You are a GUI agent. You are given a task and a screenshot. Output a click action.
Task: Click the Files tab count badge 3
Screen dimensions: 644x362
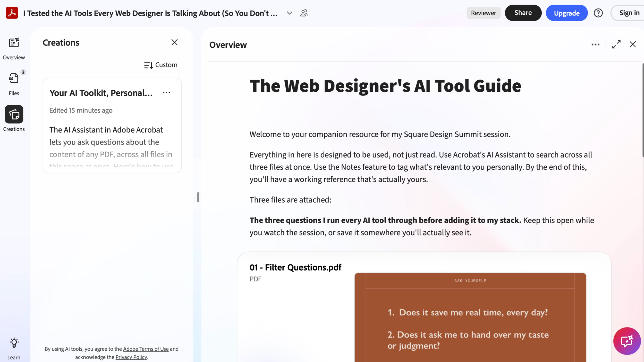click(23, 72)
